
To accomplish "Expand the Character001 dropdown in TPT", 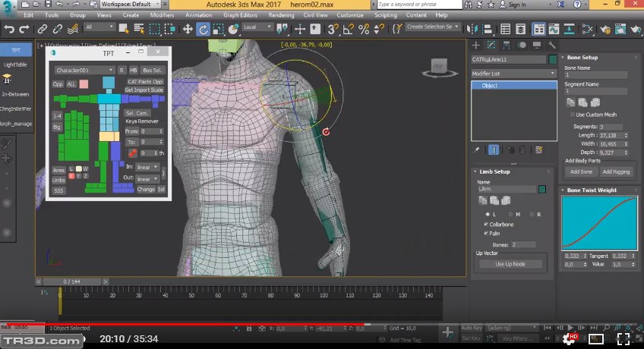I will [x=84, y=70].
